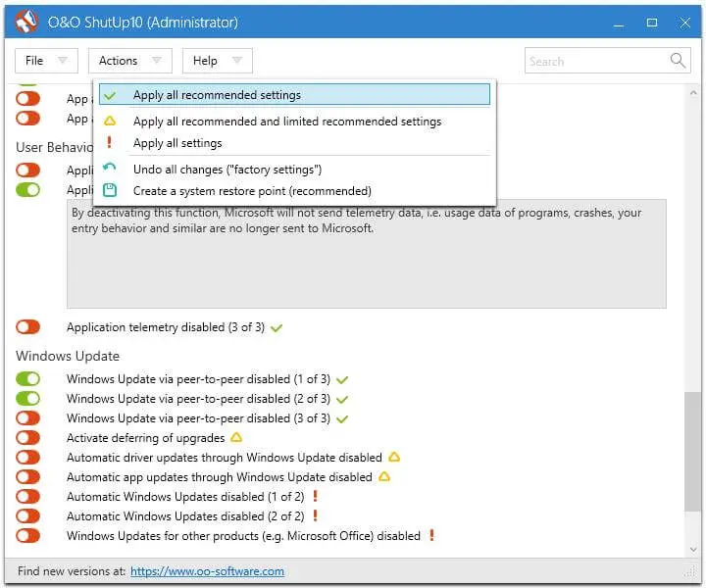Image resolution: width=706 pixels, height=588 pixels.
Task: Open the File dropdown menu
Action: (46, 61)
